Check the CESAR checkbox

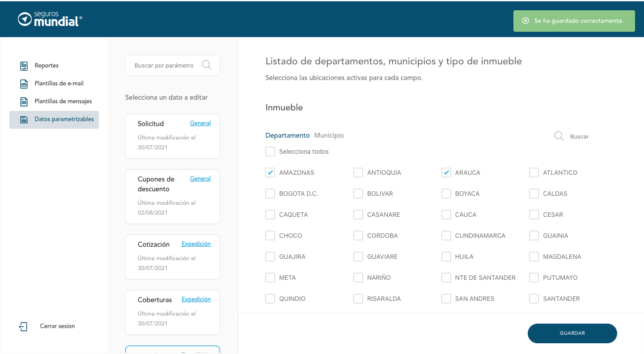[x=534, y=215]
